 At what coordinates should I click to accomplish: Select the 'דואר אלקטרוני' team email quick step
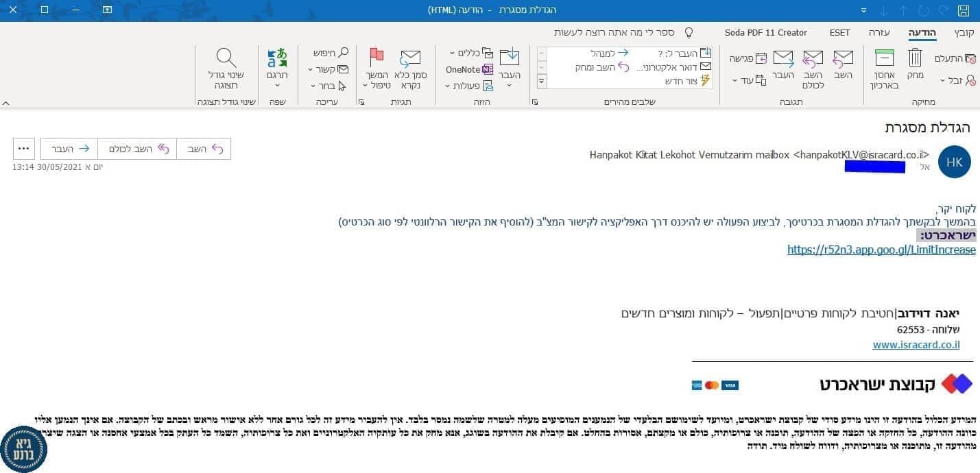pyautogui.click(x=674, y=67)
